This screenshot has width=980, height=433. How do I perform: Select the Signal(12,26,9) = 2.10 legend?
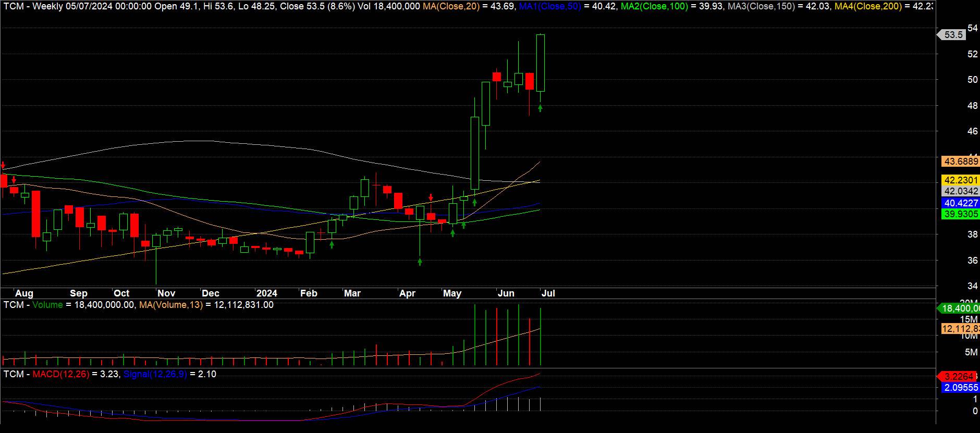coord(170,374)
